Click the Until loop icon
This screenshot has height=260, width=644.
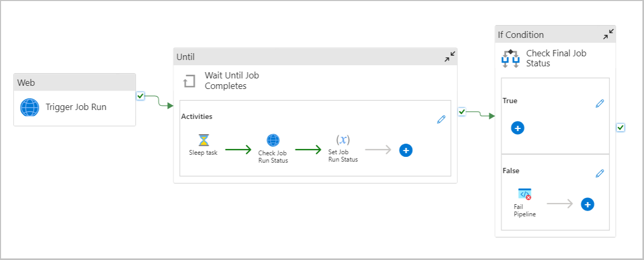(x=189, y=81)
